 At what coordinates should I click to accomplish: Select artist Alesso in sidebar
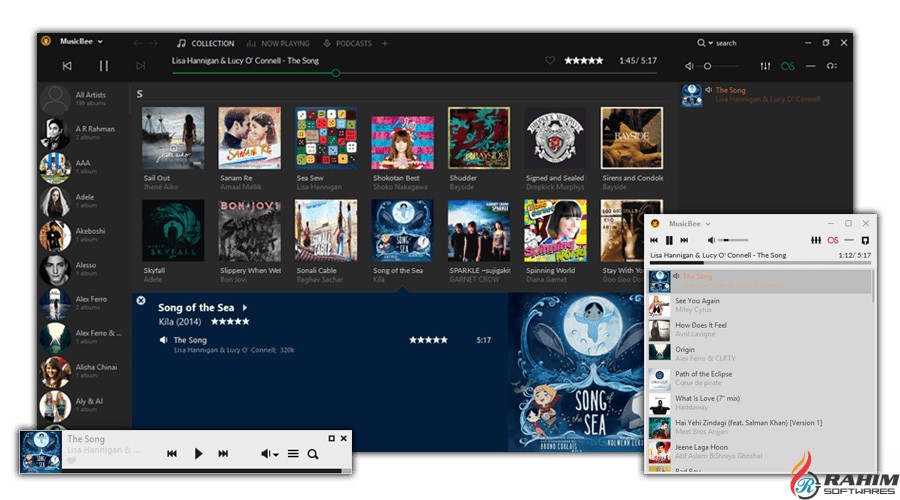coord(84,269)
